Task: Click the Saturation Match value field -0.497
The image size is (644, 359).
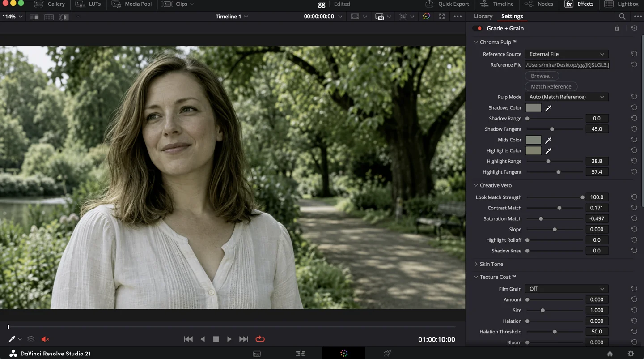Action: click(597, 218)
